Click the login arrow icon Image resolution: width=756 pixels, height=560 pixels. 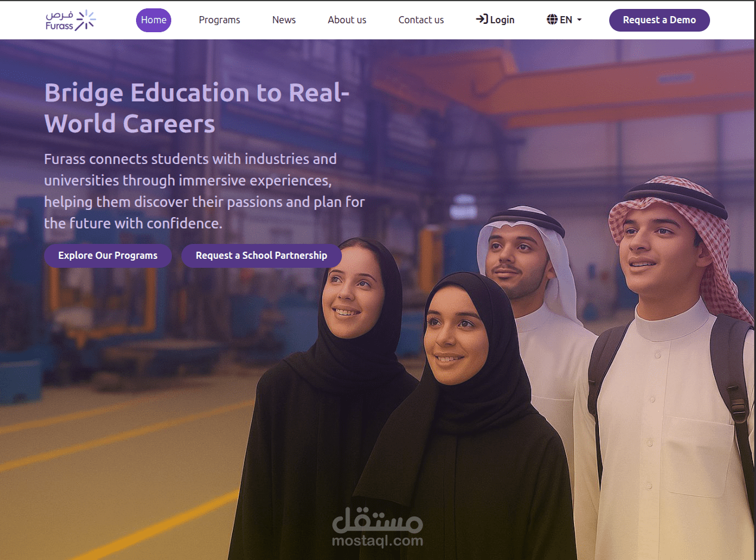click(482, 20)
